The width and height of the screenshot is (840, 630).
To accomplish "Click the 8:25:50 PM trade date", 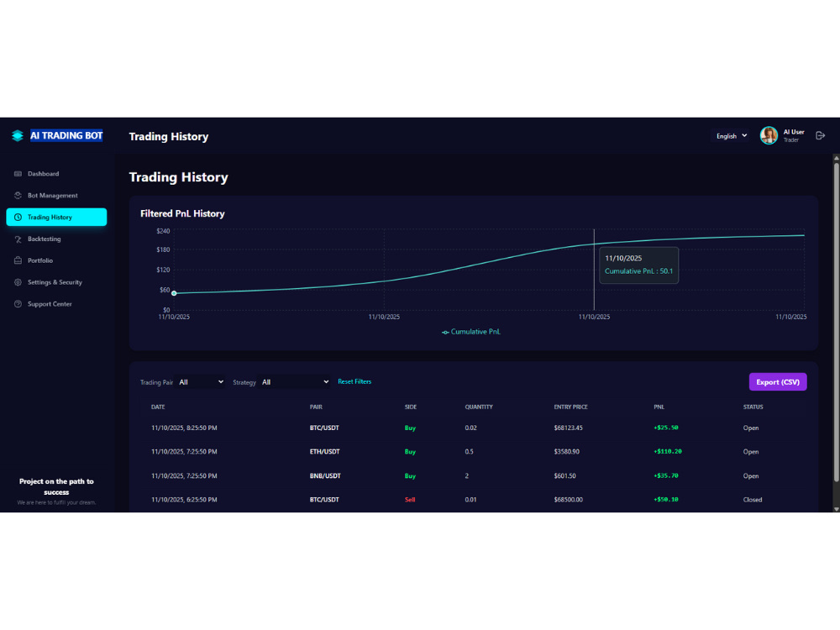I will point(184,428).
